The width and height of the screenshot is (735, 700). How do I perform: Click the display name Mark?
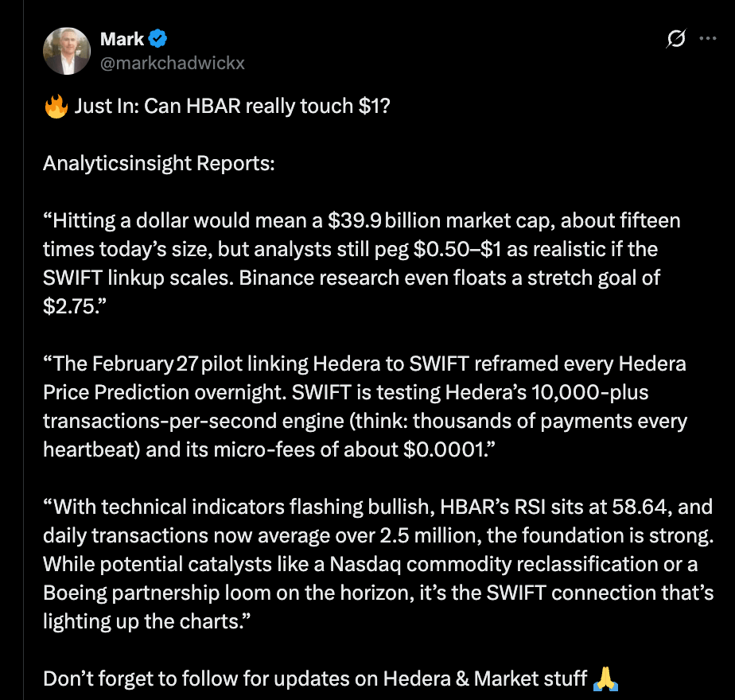click(122, 39)
